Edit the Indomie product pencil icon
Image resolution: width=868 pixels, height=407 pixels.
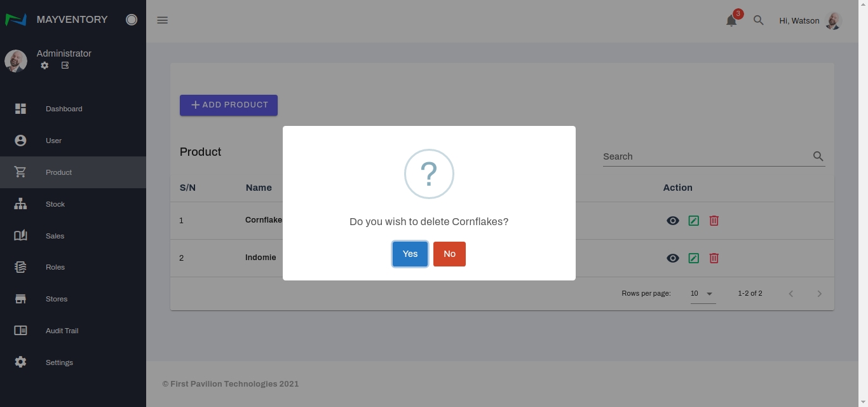693,258
